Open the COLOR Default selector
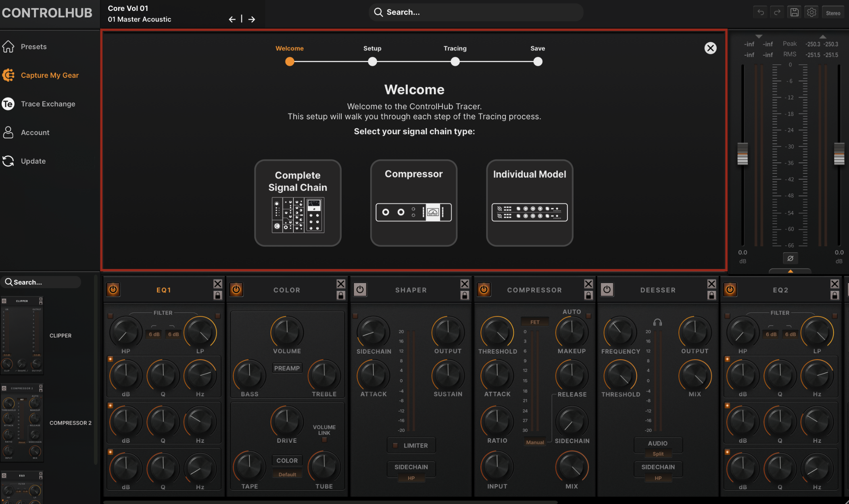The image size is (849, 504). coord(287,475)
